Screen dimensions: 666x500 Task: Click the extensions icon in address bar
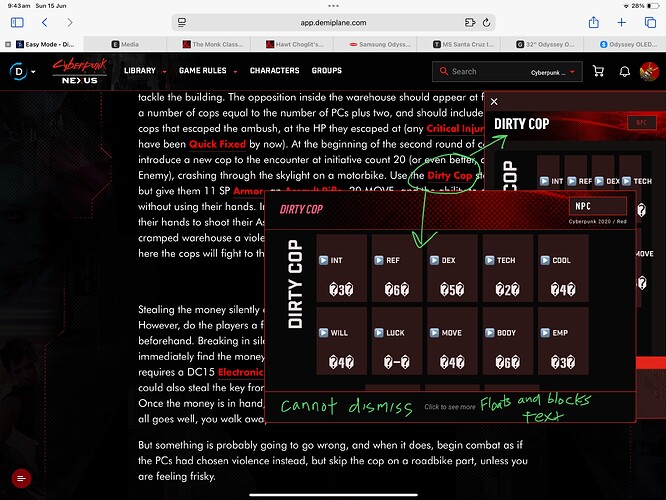pos(470,23)
